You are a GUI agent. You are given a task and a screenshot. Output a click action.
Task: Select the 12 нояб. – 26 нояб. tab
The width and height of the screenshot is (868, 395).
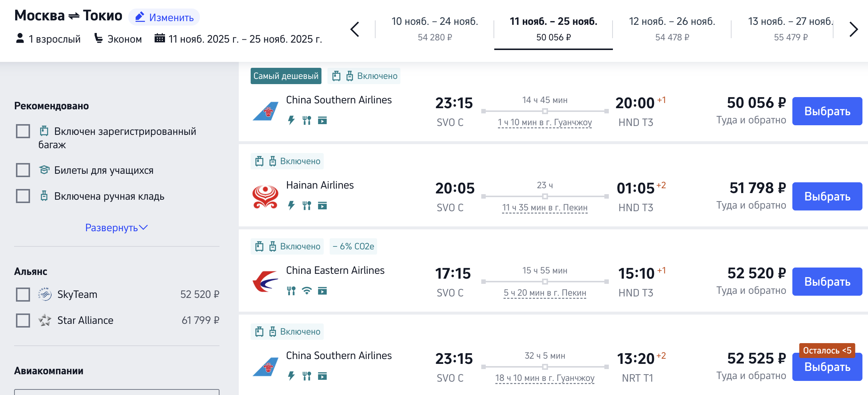pos(672,29)
